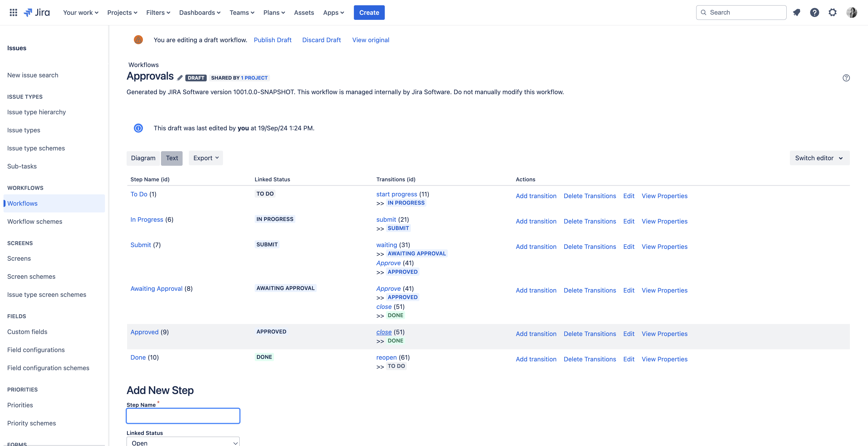
Task: Open the Export dropdown
Action: (x=206, y=158)
